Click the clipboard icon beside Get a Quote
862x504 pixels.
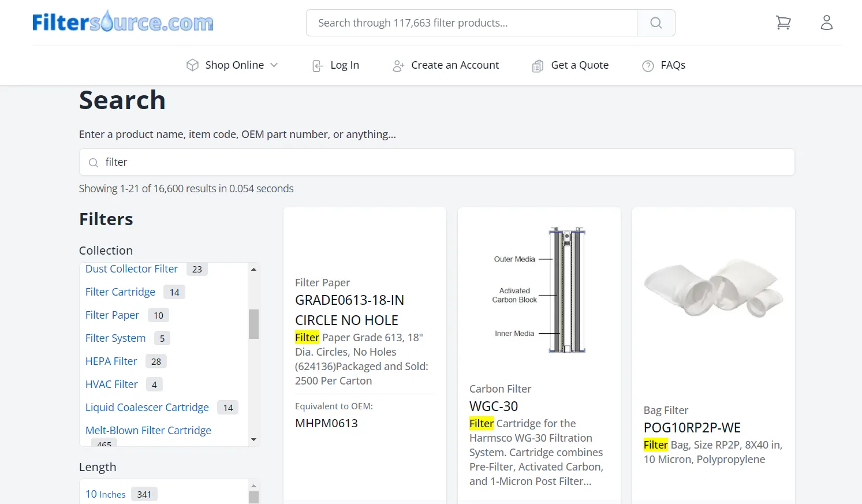[537, 65]
